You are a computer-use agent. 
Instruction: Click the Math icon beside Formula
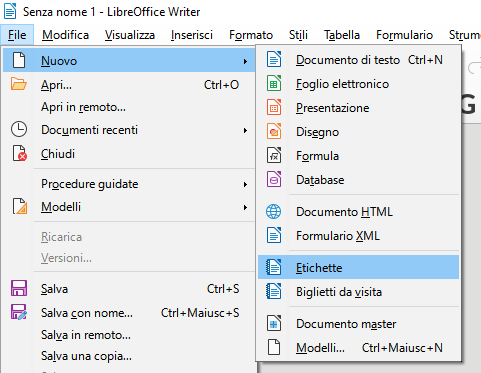pos(274,156)
